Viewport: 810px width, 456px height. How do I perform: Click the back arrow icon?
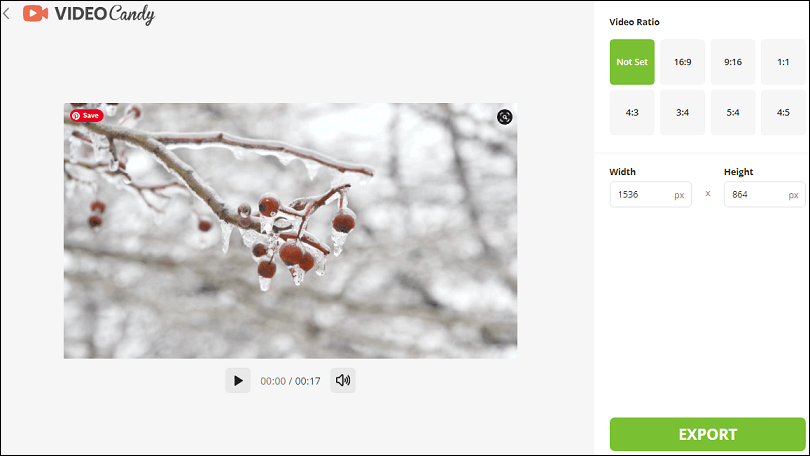coord(6,13)
